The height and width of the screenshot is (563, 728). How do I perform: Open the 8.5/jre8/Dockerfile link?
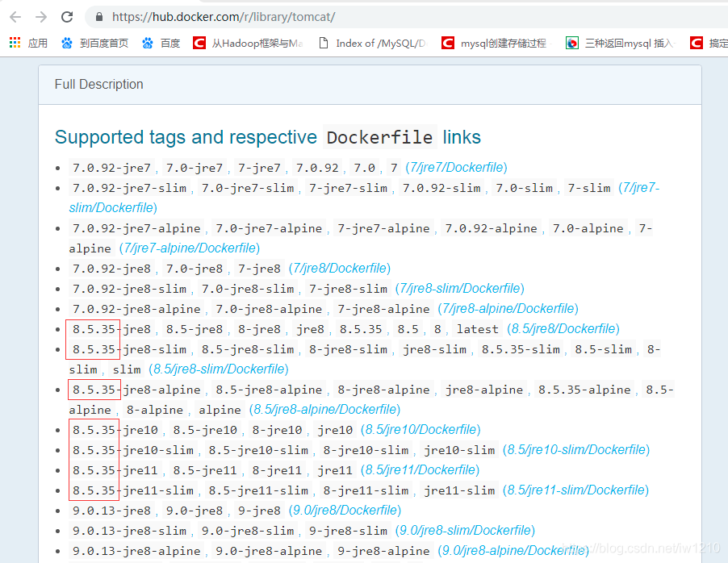tap(563, 328)
